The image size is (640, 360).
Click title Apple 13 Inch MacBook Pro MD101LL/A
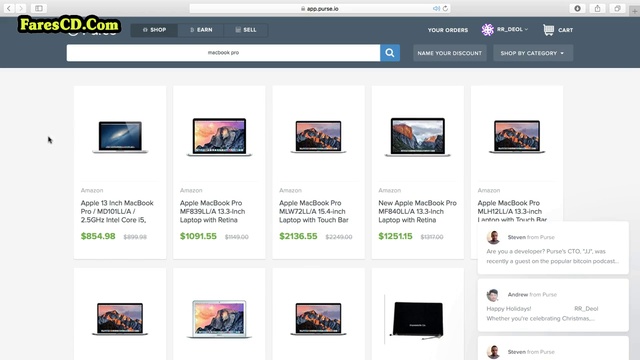click(117, 211)
